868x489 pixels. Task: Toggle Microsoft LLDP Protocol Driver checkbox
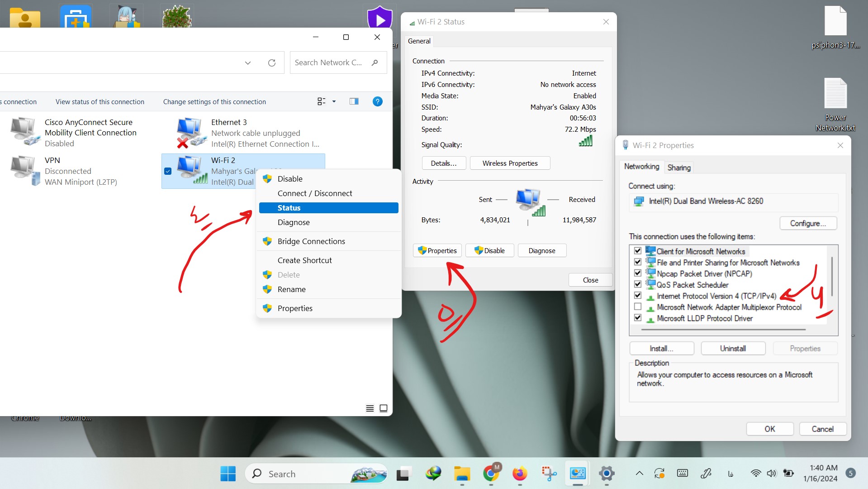tap(637, 318)
